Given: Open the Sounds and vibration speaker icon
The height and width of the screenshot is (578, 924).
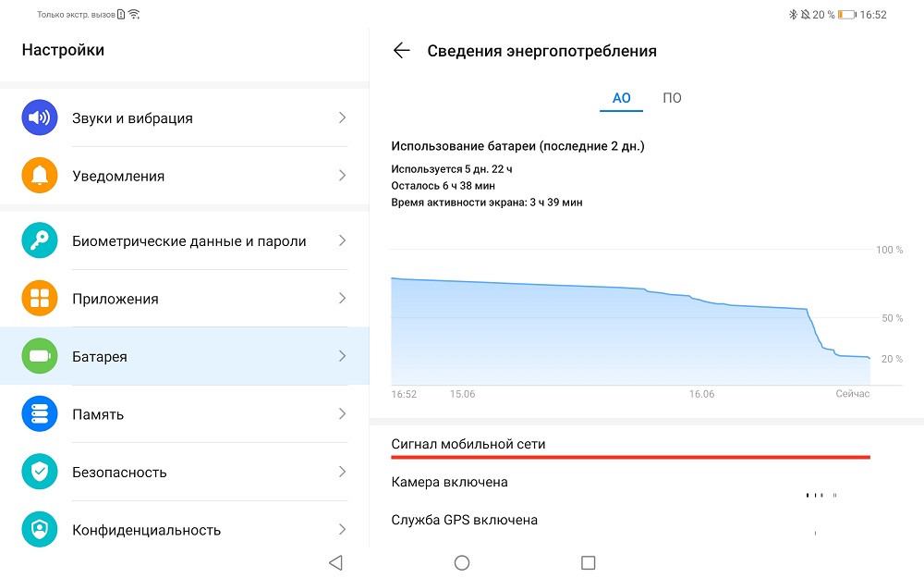Looking at the screenshot, I should [x=40, y=117].
